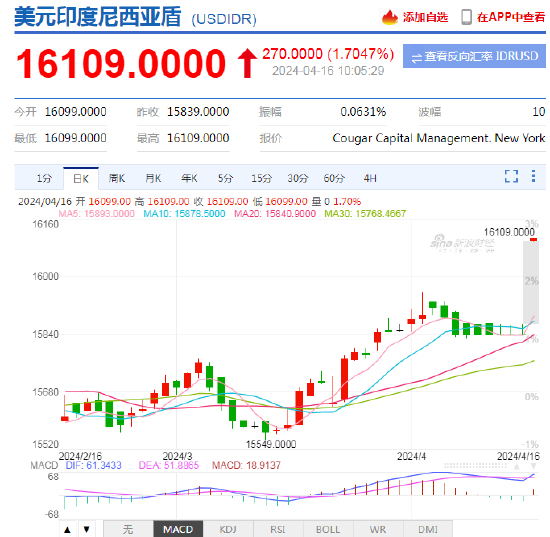
Task: Click the flame icon beside 添加自选
Action: coord(390,17)
